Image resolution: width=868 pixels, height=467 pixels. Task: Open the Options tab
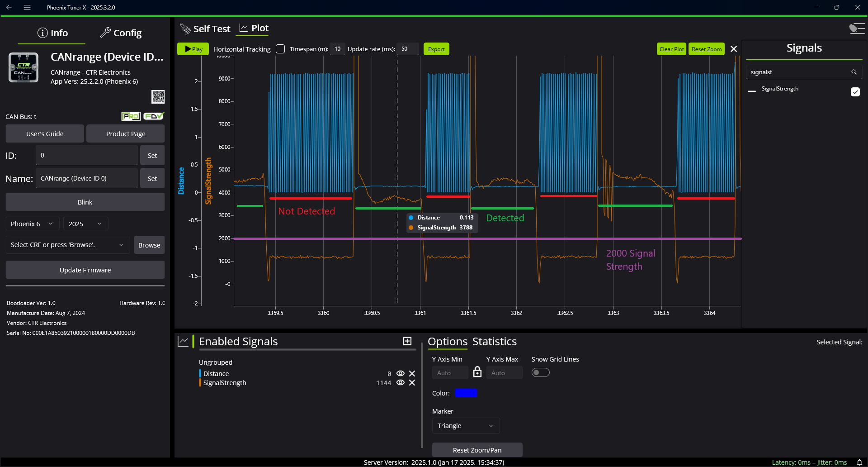[448, 342]
